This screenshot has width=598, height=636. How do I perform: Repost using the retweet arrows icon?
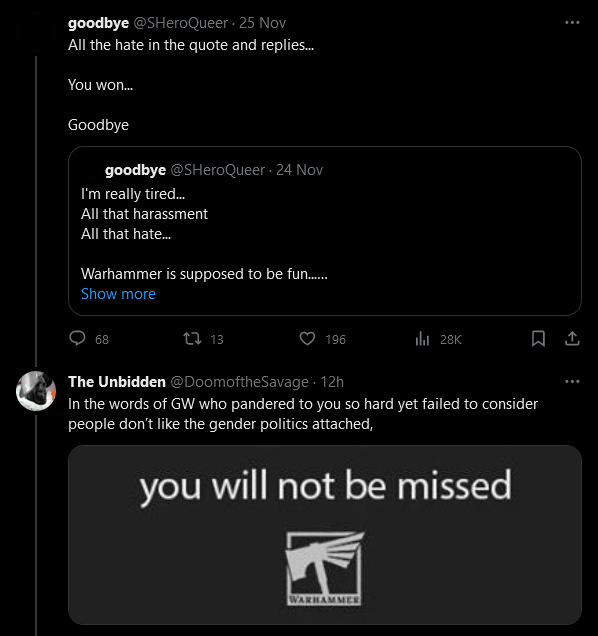tap(192, 338)
